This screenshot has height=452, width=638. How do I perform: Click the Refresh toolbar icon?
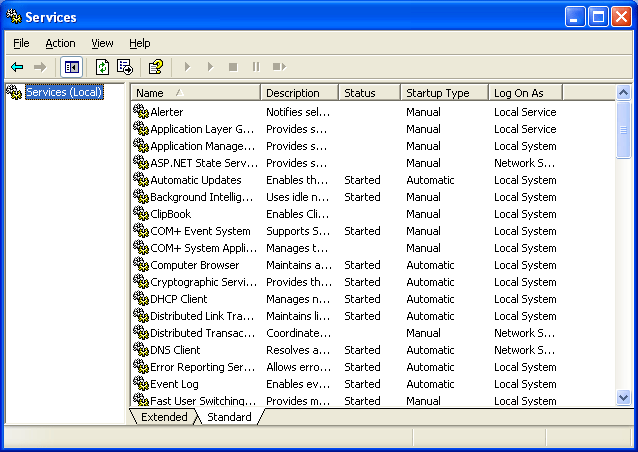(102, 67)
